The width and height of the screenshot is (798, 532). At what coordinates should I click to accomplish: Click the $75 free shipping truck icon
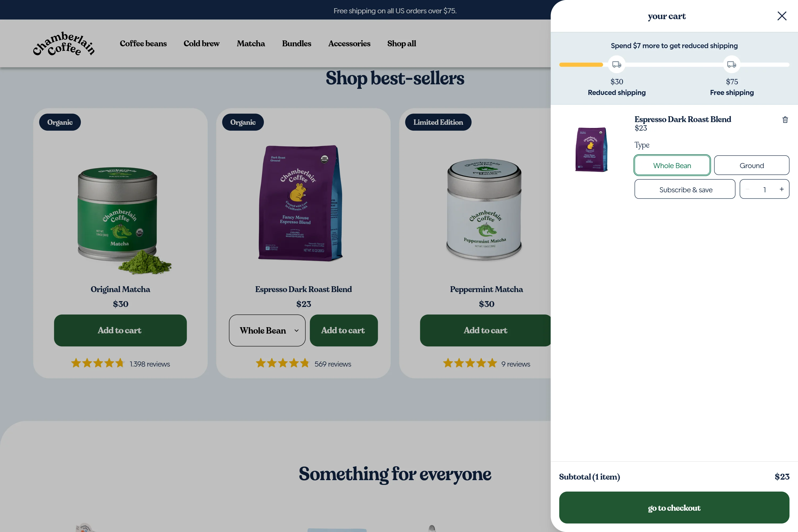pyautogui.click(x=731, y=64)
